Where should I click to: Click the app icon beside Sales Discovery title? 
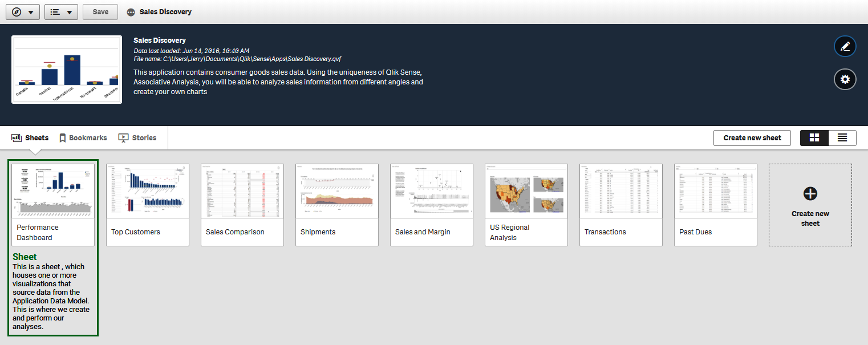[131, 12]
